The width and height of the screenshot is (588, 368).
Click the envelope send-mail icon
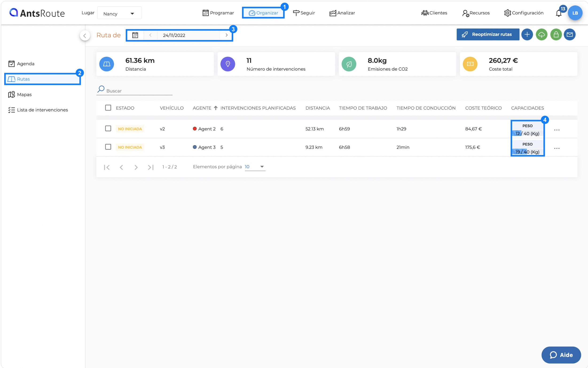point(569,34)
